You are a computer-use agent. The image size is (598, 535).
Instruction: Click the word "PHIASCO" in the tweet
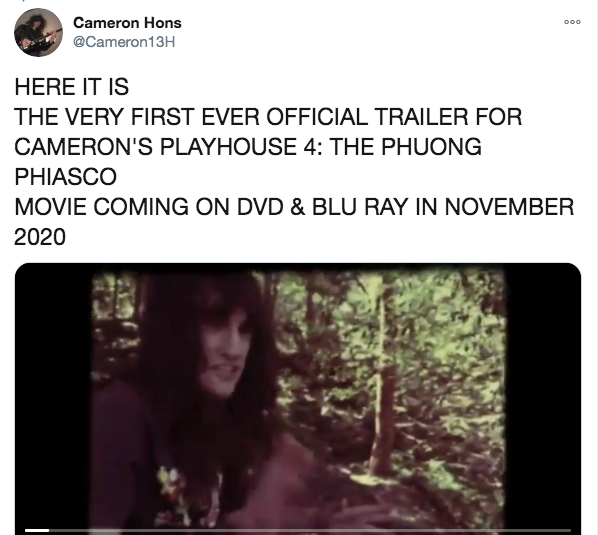[x=66, y=177]
